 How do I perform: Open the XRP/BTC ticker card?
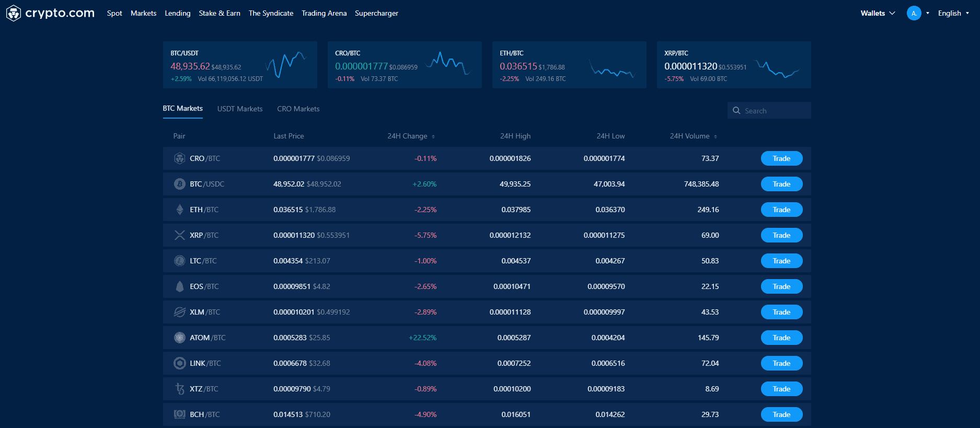734,65
